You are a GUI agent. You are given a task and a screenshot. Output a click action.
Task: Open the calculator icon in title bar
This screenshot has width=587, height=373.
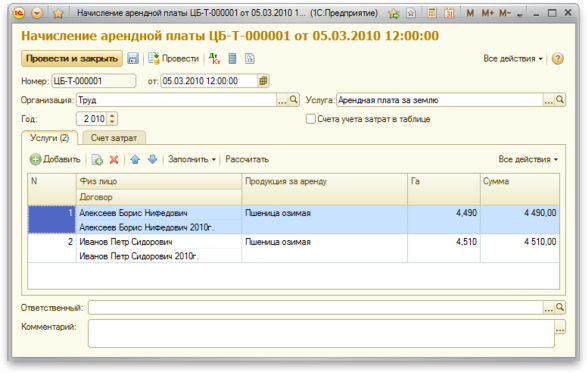click(x=432, y=13)
